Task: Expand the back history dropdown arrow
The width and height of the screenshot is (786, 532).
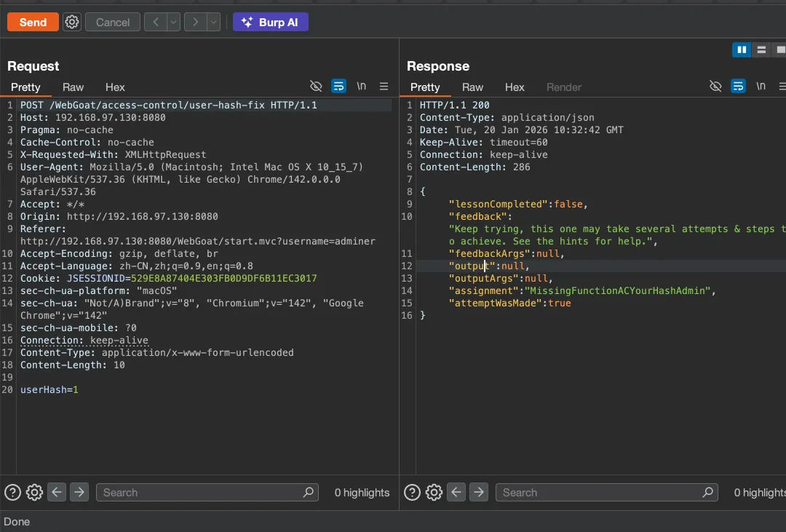Action: pyautogui.click(x=173, y=23)
